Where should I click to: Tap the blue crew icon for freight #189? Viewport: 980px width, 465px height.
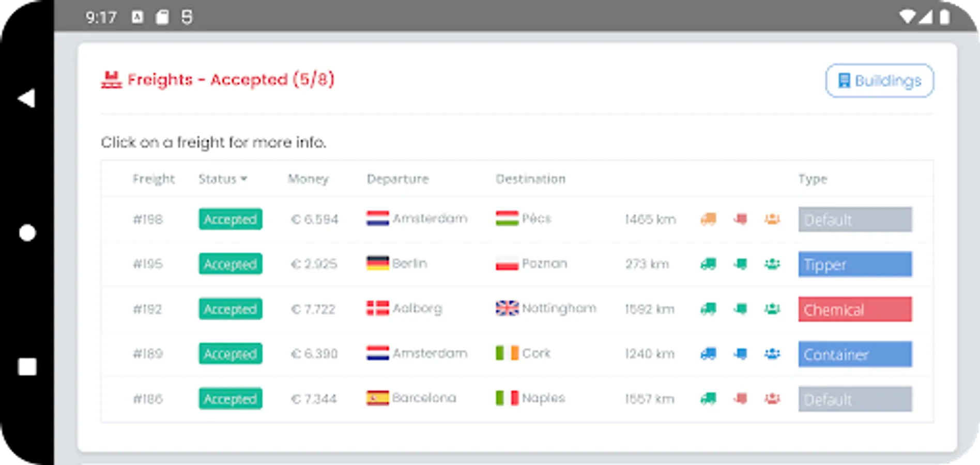[x=772, y=354]
